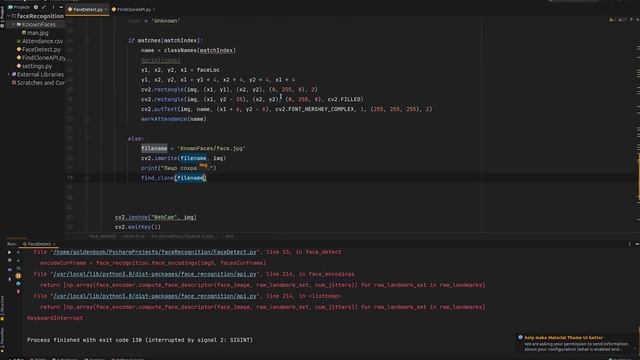Click the second weak-warning triangle indicator
Screen dimensions: 640x360
click(621, 20)
